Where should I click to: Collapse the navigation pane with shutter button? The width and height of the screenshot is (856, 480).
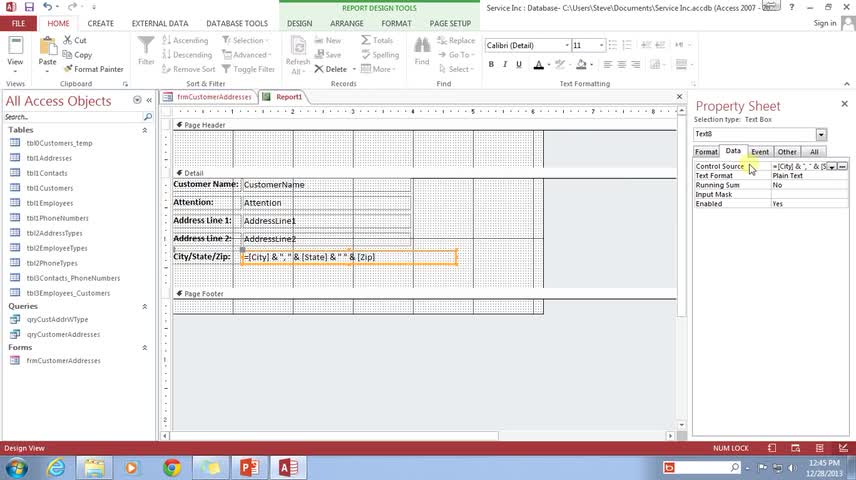(x=149, y=100)
